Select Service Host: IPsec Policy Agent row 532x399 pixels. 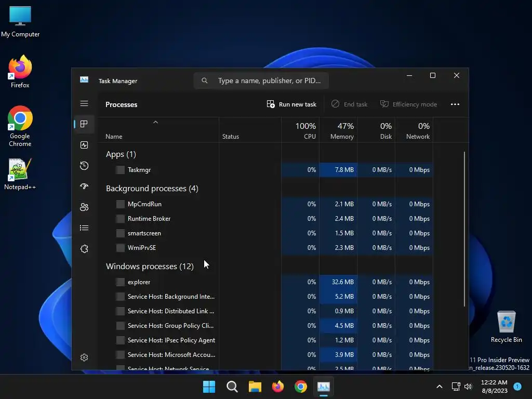tap(265, 340)
